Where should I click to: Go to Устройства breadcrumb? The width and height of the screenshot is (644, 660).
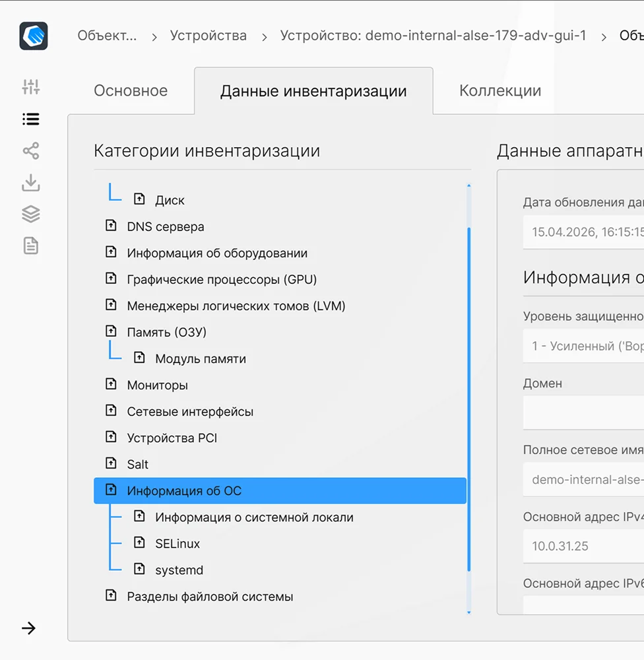pos(209,36)
